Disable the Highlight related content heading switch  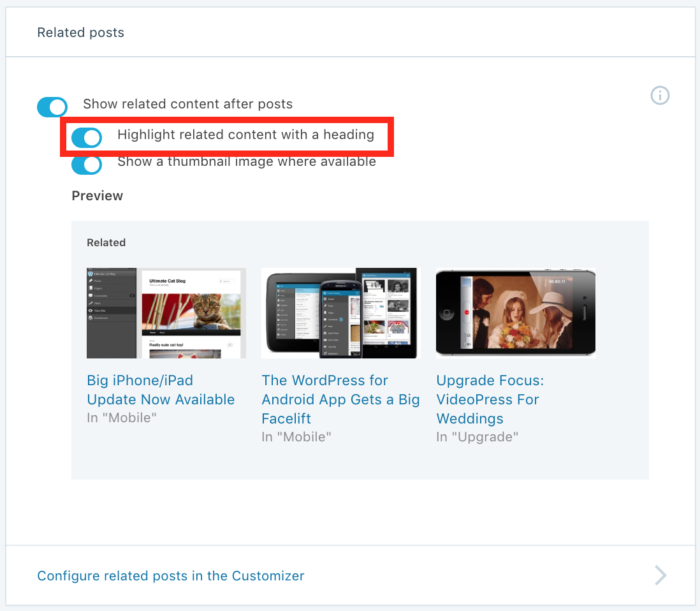click(87, 137)
